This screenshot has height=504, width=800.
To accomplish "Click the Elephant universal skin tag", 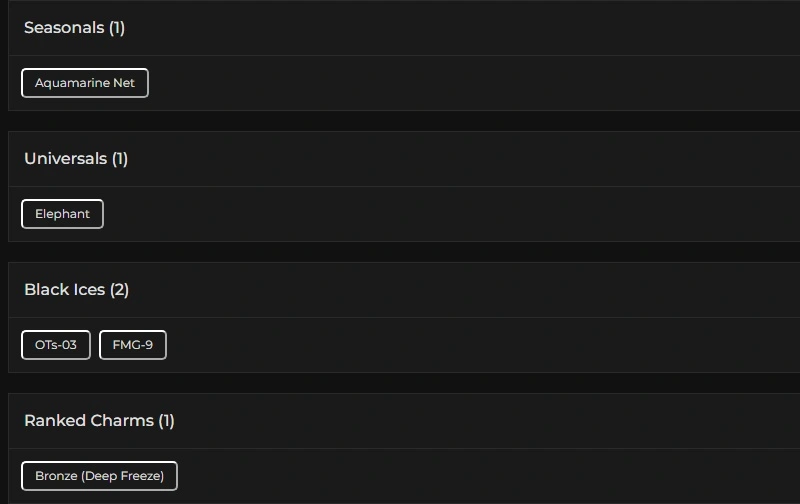I will click(62, 214).
